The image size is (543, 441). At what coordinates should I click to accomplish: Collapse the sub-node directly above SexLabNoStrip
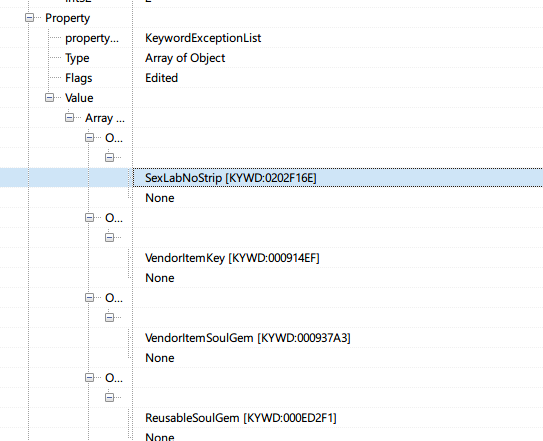pyautogui.click(x=109, y=158)
